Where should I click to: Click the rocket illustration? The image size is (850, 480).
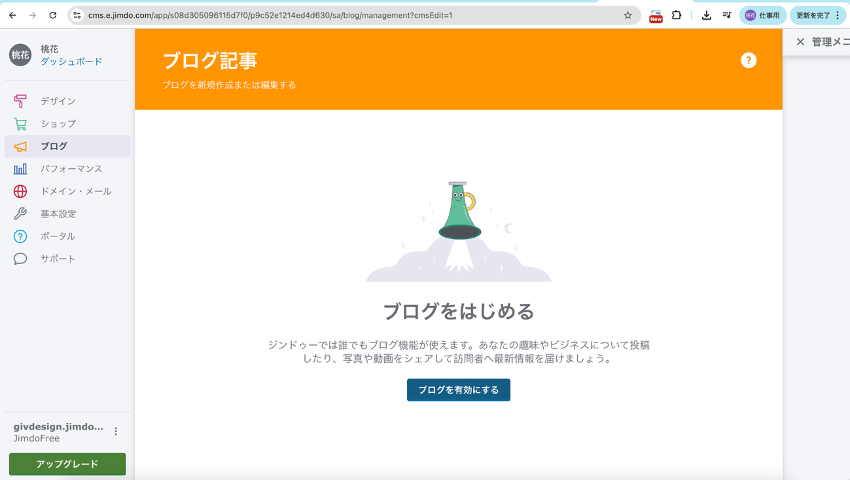459,232
